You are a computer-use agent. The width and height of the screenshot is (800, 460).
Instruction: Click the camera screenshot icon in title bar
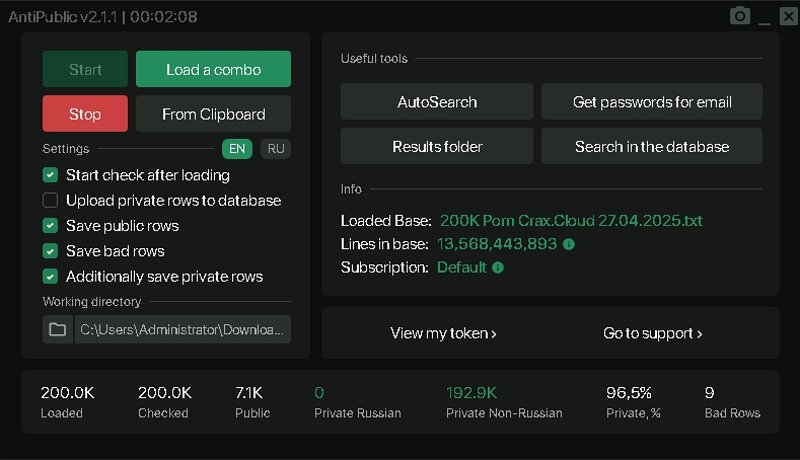739,16
